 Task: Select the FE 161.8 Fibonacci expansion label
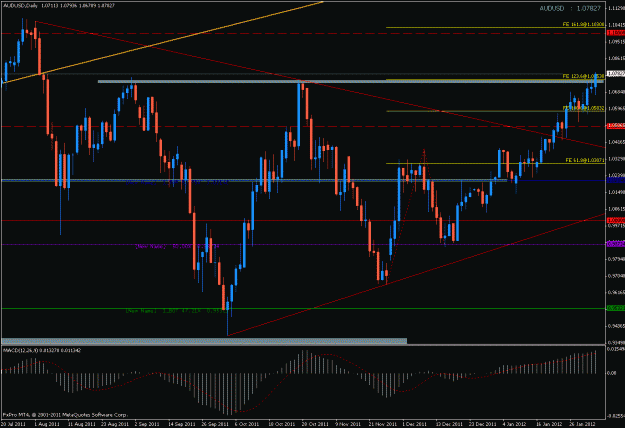pos(583,25)
